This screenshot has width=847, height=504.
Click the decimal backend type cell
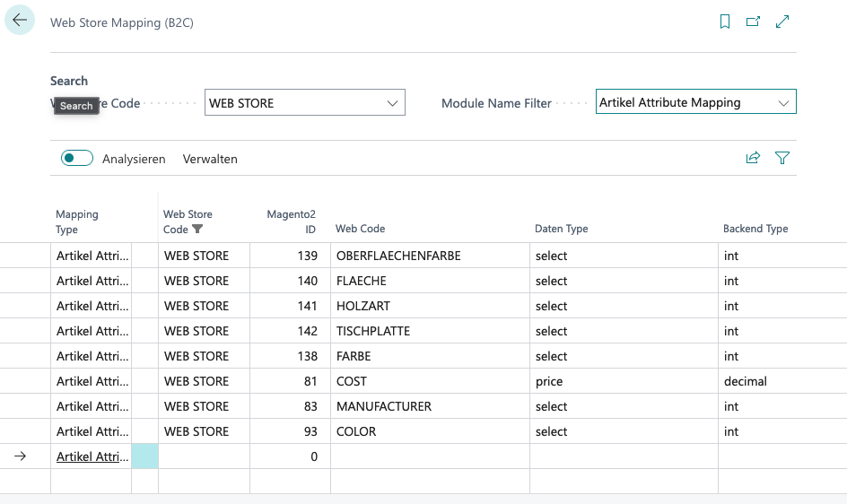point(782,381)
